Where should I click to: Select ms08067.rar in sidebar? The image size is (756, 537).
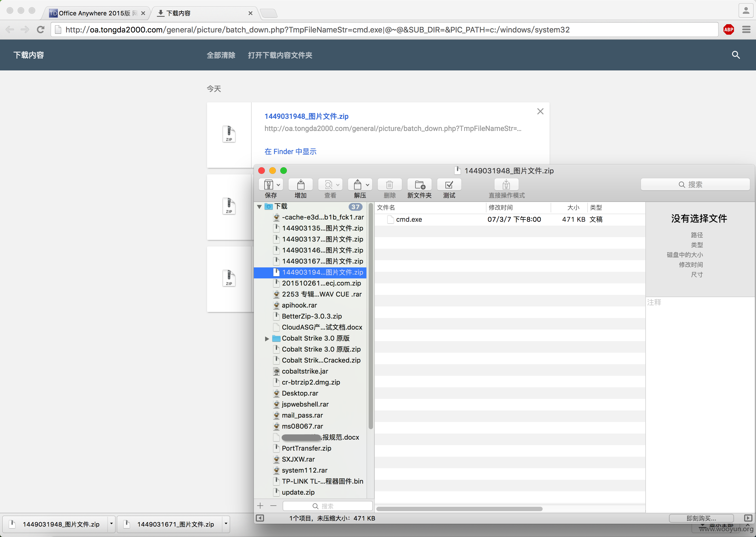point(310,426)
